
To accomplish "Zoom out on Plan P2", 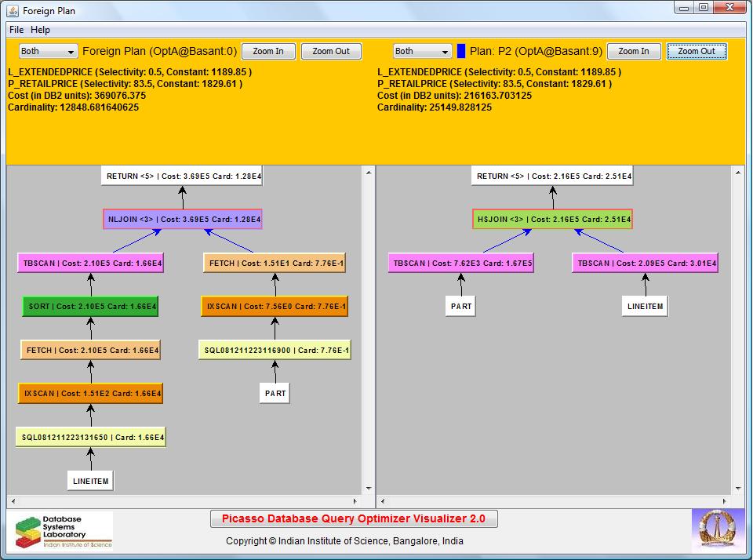I will [697, 52].
